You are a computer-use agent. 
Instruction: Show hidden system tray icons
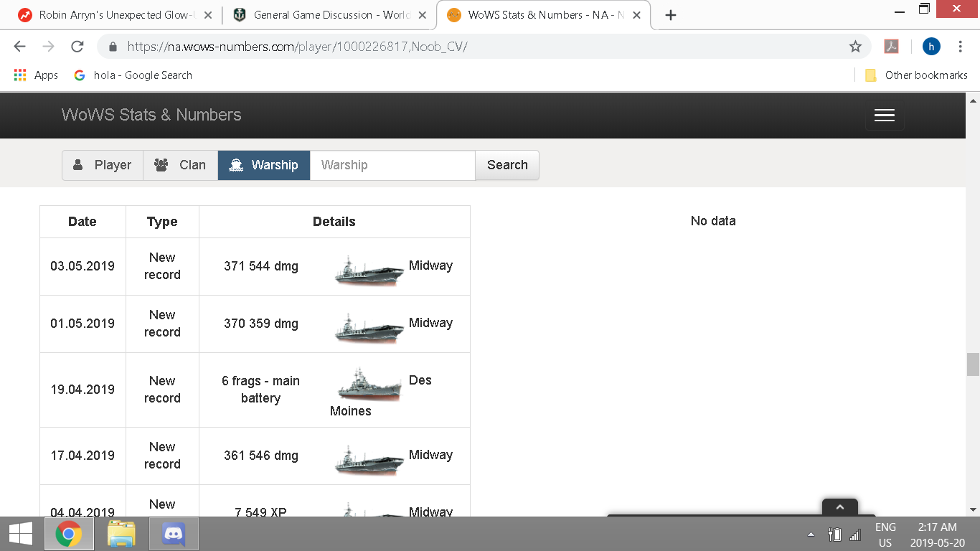(811, 534)
